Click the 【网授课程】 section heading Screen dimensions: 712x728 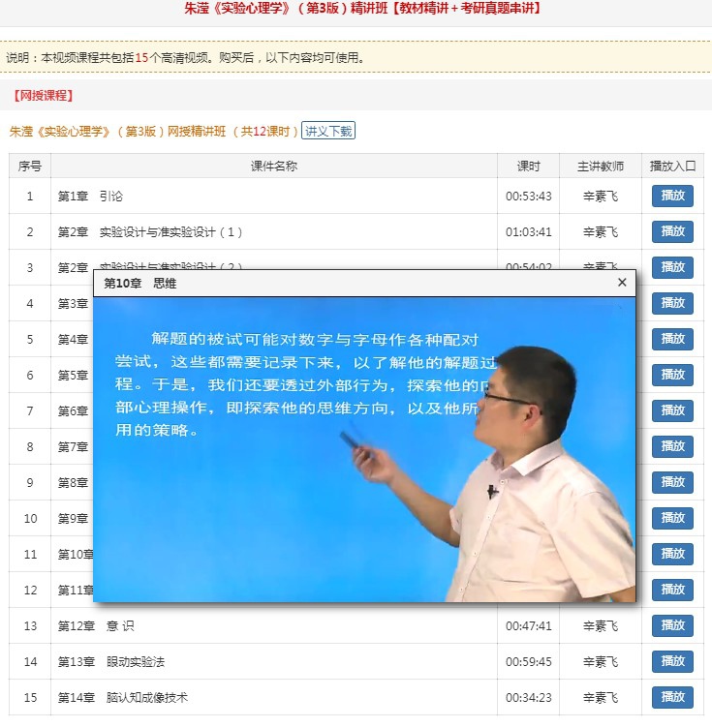(x=43, y=96)
